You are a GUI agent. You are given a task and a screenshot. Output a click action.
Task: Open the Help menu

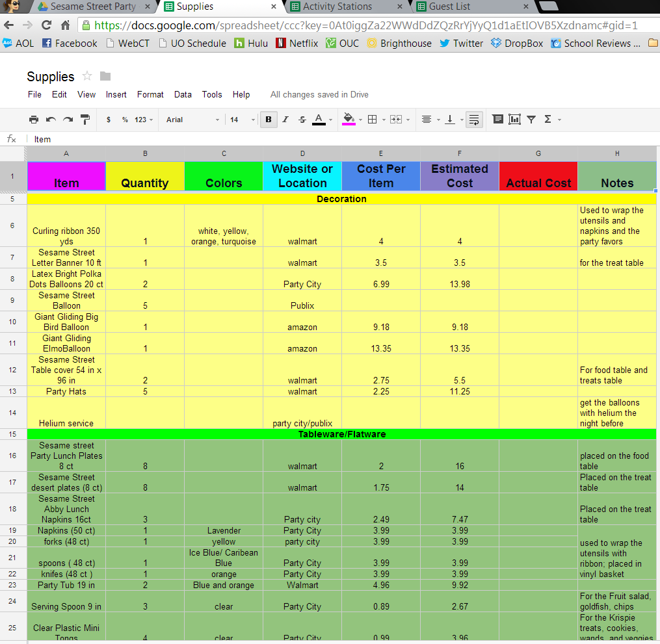[x=241, y=94]
